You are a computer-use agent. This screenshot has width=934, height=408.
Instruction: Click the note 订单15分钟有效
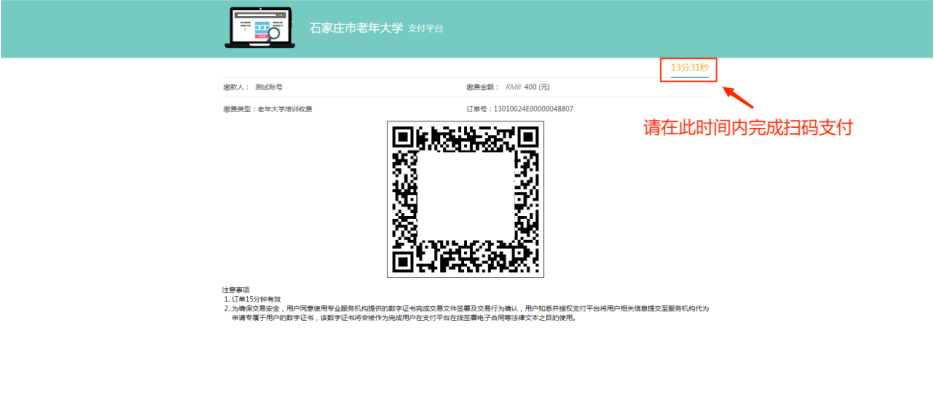point(257,299)
